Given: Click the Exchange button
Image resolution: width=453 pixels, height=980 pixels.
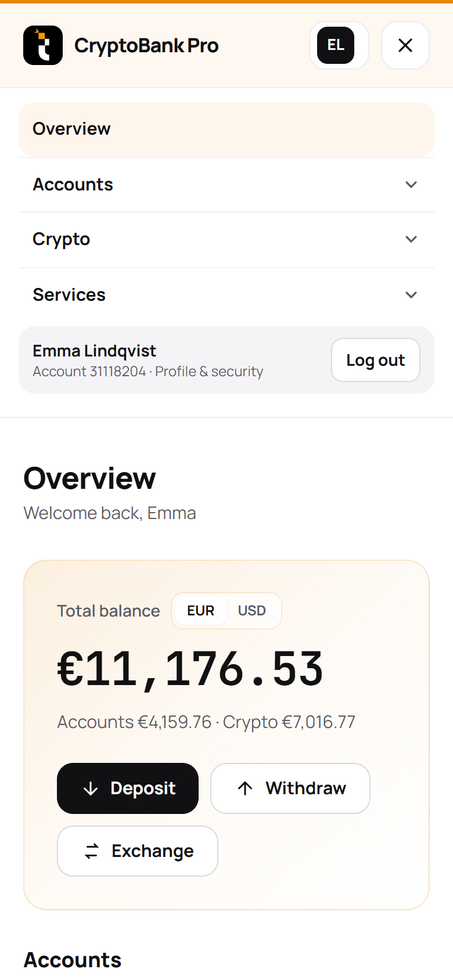Looking at the screenshot, I should [138, 851].
